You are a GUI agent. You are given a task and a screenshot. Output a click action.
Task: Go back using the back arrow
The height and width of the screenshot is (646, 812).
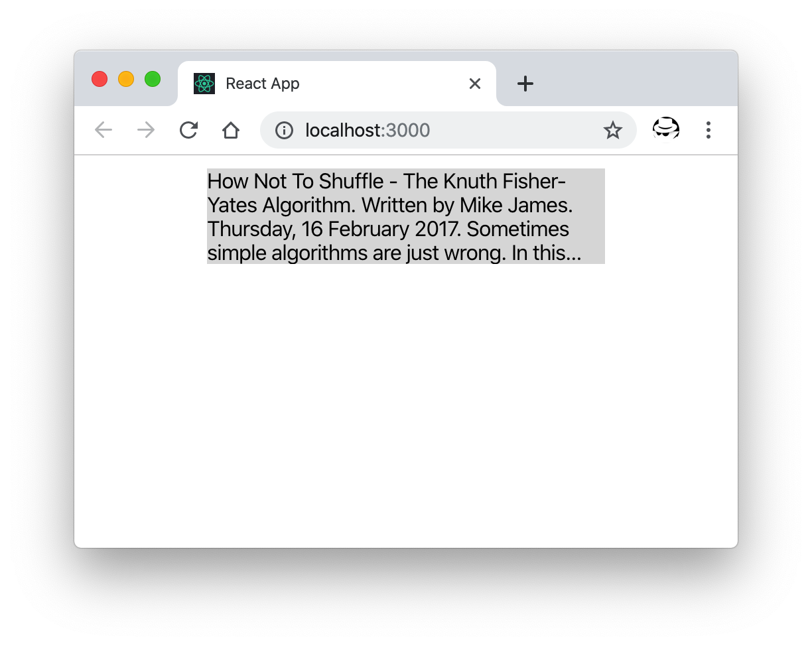click(103, 130)
